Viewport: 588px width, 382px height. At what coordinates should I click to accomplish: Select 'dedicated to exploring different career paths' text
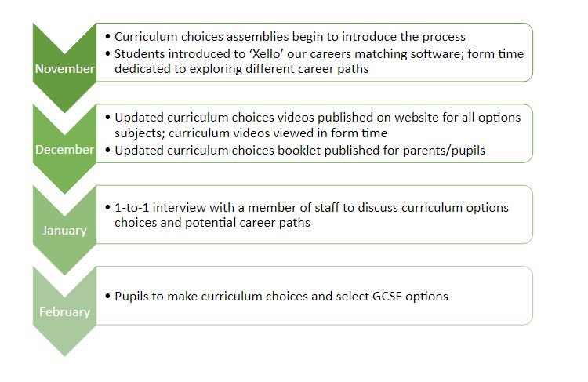point(241,69)
